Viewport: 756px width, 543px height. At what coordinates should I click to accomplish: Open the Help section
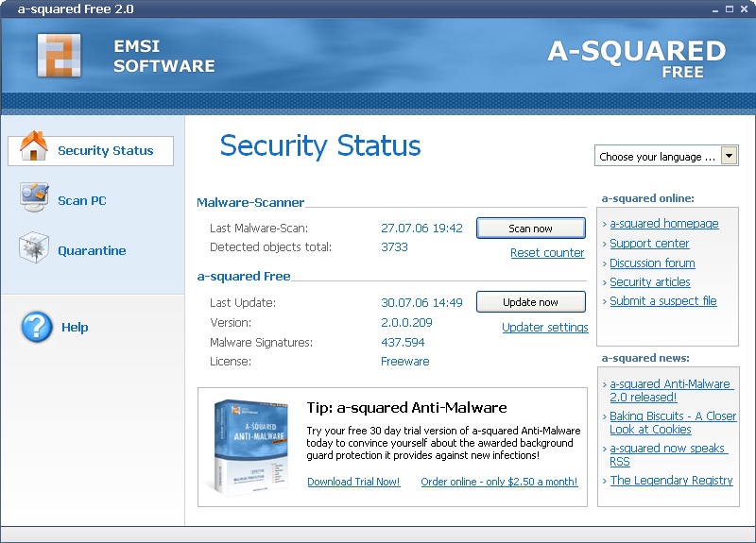point(75,328)
